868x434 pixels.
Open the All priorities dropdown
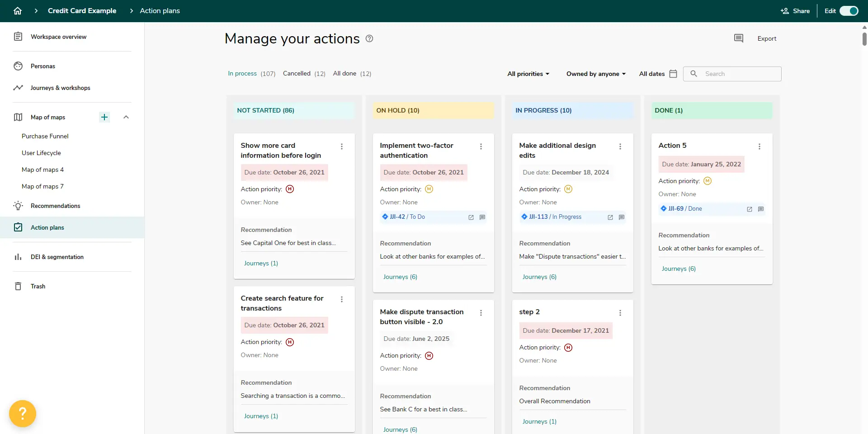[x=528, y=74]
